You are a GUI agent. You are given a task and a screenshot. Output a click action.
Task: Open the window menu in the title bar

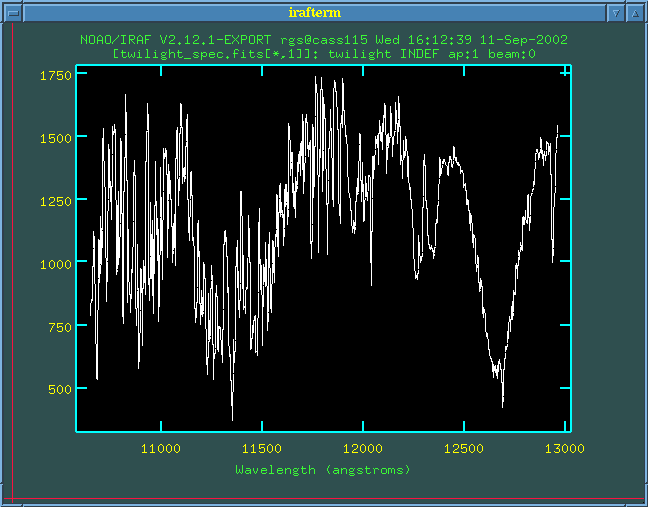coord(13,13)
